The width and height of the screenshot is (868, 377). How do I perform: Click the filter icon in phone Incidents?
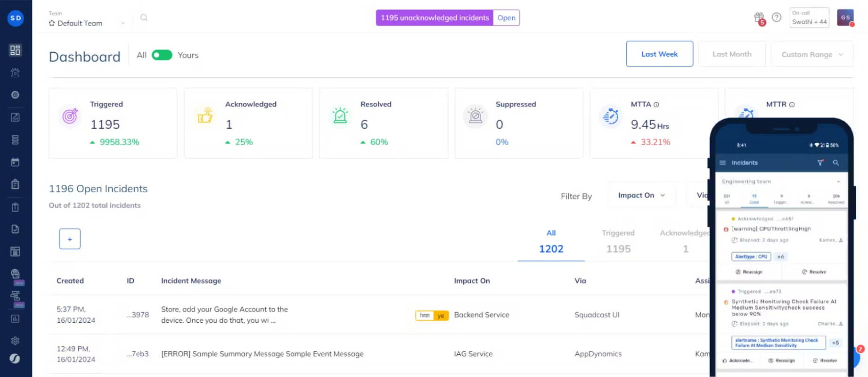pos(820,163)
